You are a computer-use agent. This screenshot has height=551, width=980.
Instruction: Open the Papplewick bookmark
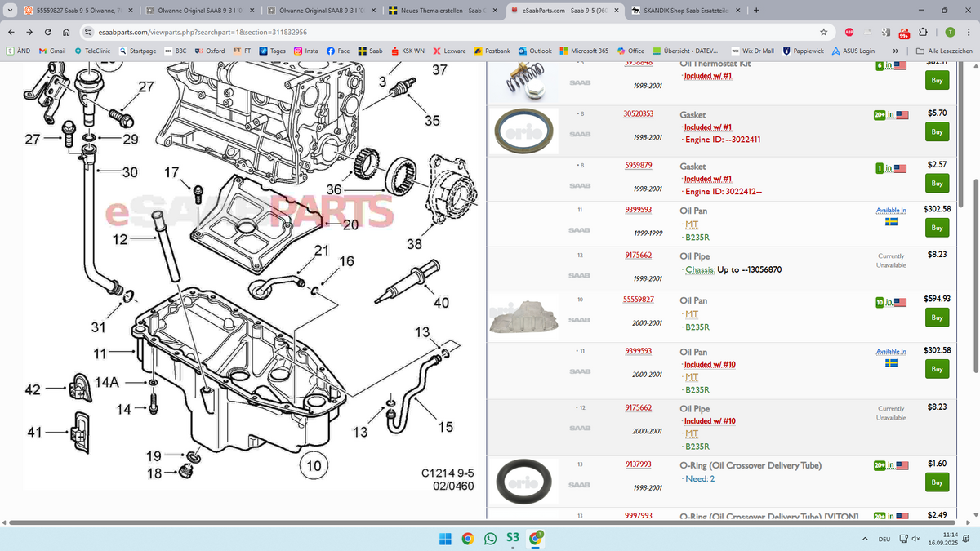point(802,51)
